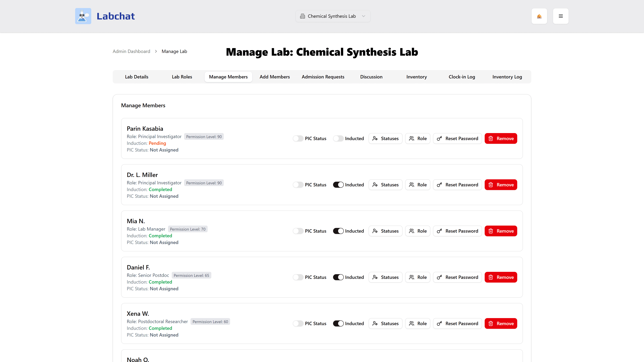Open the notification bell icon
The height and width of the screenshot is (362, 644).
click(539, 16)
